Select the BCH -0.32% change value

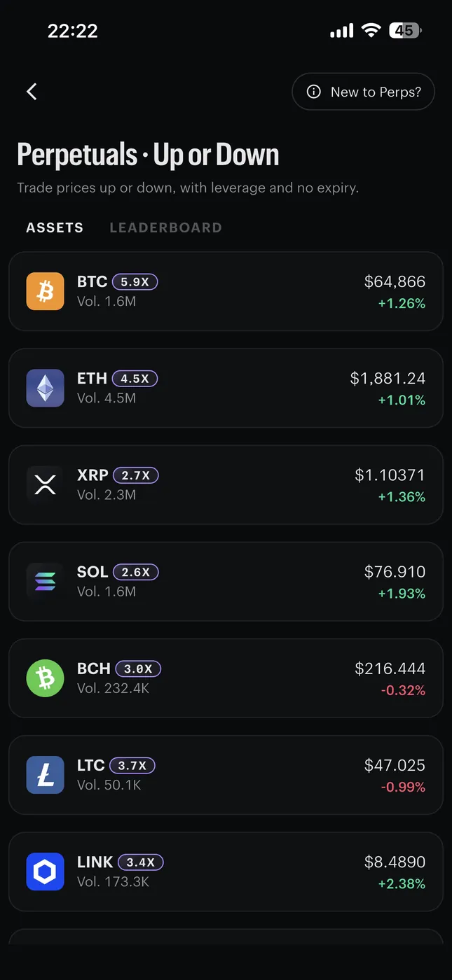pos(403,690)
